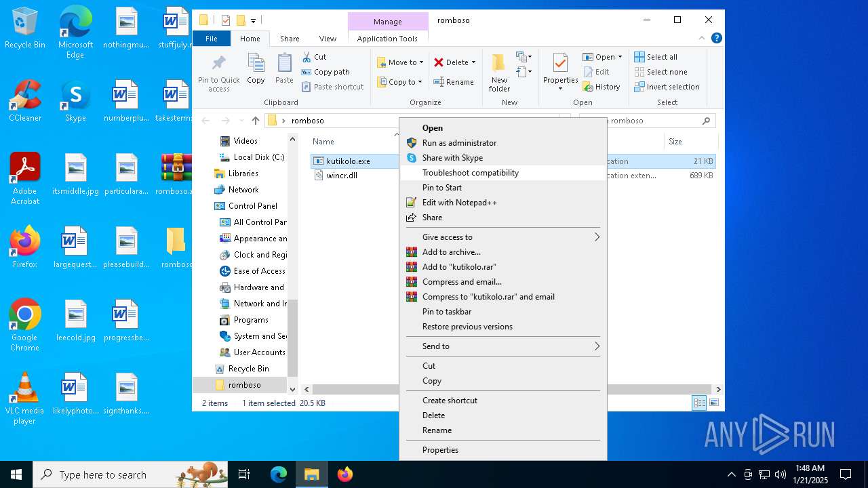This screenshot has width=868, height=488.
Task: Click Pin to Quick access icon
Action: click(x=218, y=73)
